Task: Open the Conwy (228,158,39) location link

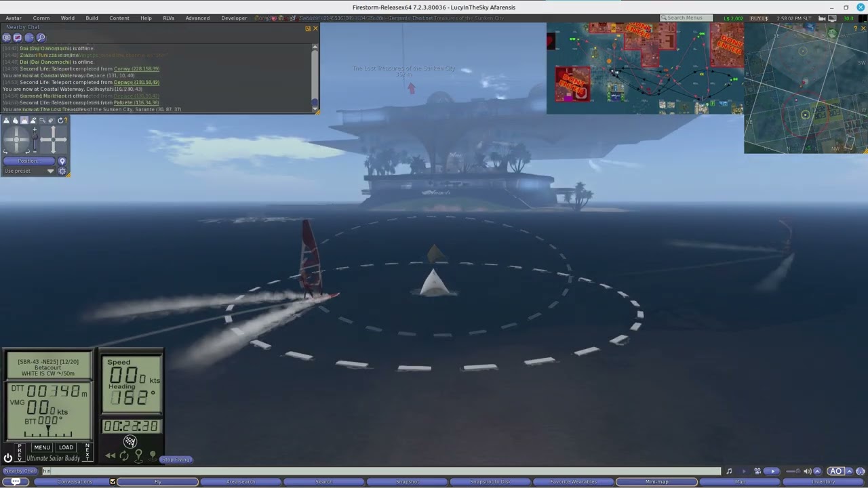Action: (136, 68)
